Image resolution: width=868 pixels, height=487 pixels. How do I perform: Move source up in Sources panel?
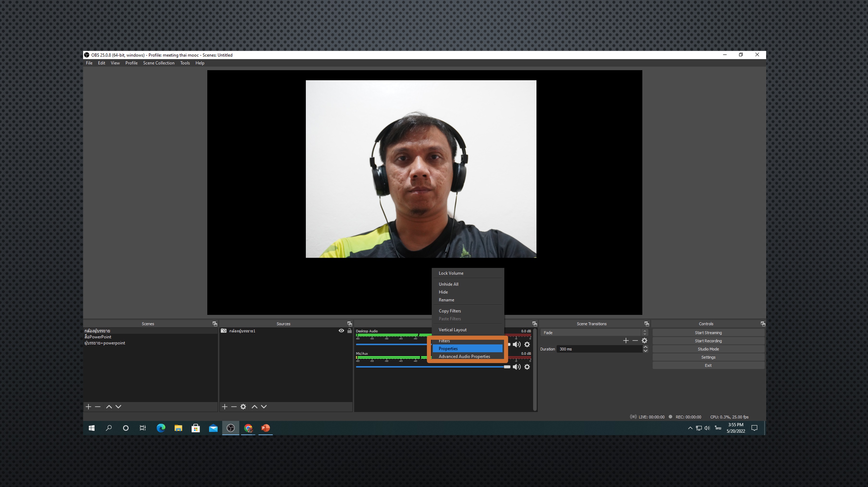pyautogui.click(x=254, y=407)
